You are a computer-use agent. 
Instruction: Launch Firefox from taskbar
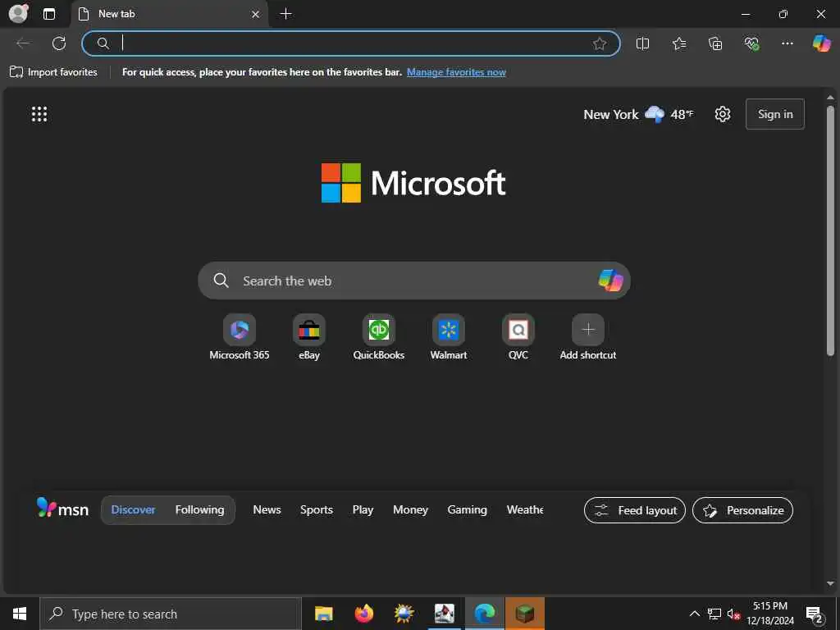(363, 614)
